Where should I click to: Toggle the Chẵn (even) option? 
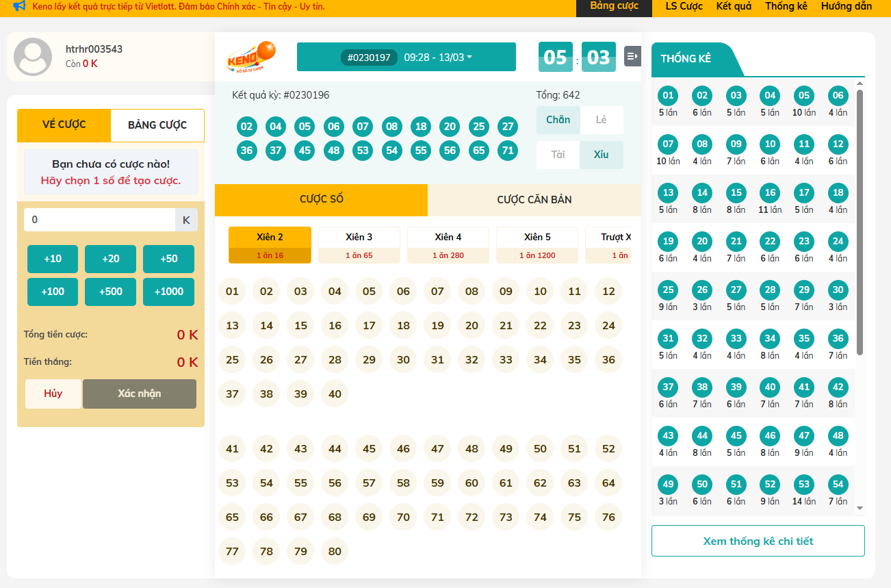(x=558, y=120)
